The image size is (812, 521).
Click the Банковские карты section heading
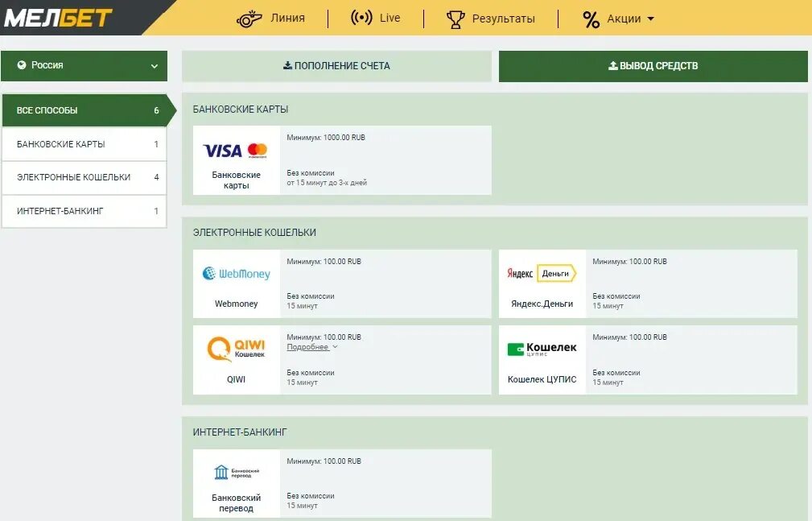click(x=241, y=110)
